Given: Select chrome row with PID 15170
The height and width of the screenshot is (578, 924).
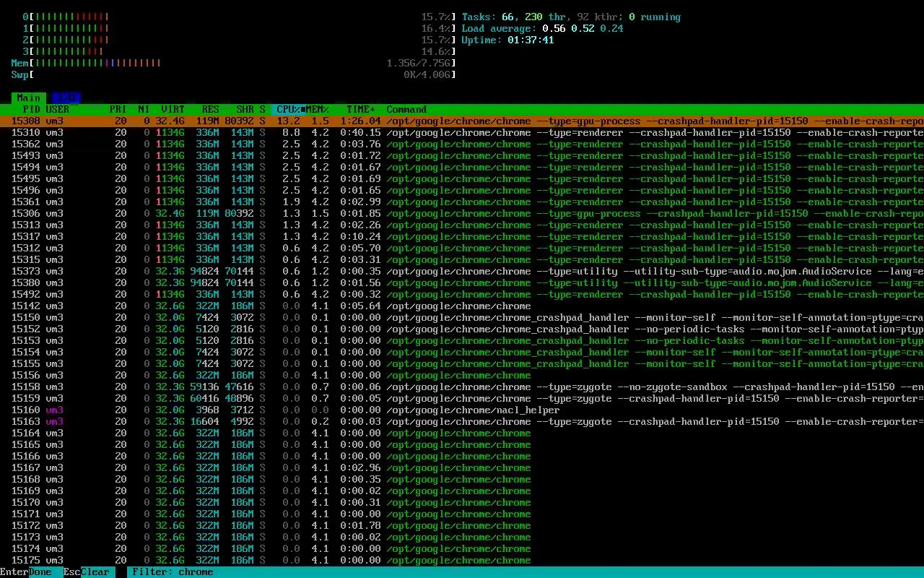Looking at the screenshot, I should tap(462, 502).
